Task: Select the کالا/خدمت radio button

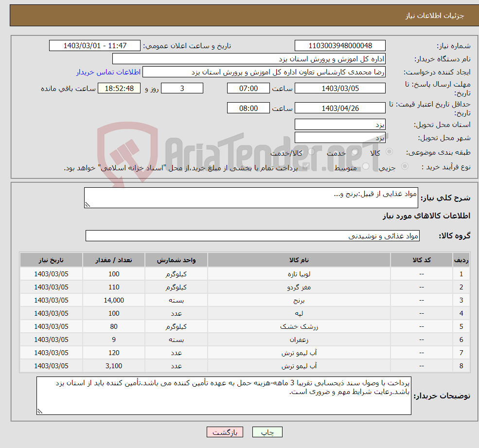Action: [x=311, y=152]
